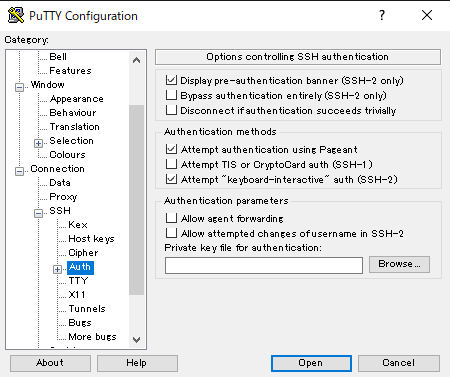This screenshot has width=450, height=377.
Task: Open Host keys settings
Action: (x=91, y=239)
